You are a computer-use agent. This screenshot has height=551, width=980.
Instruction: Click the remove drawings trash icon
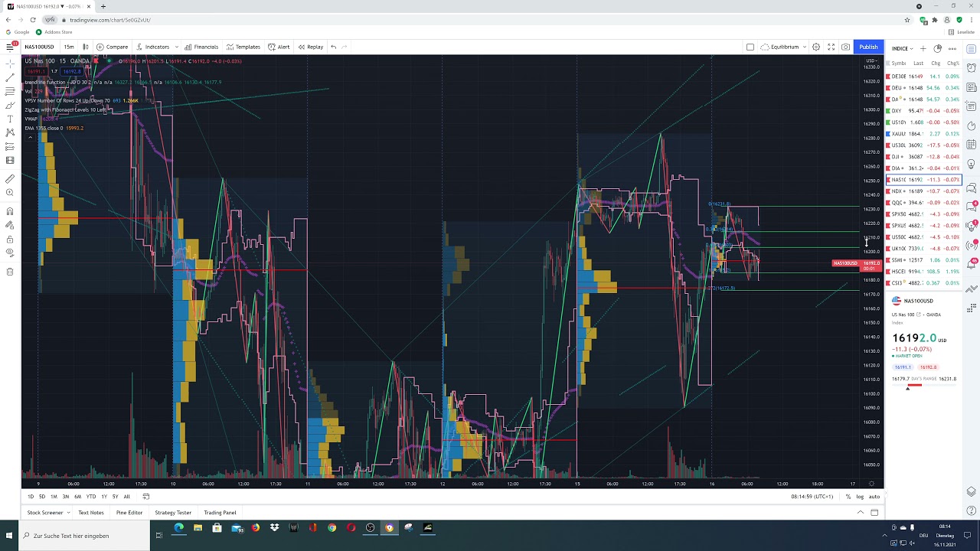(10, 272)
